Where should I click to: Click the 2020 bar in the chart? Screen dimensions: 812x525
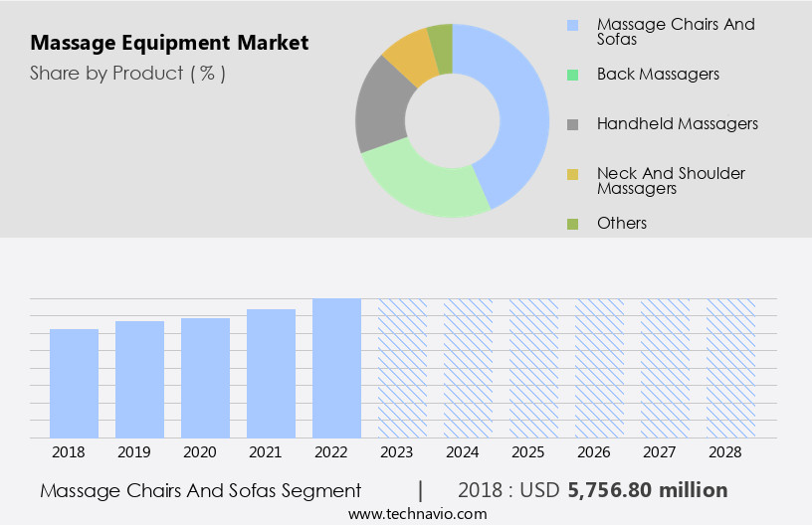tap(205, 378)
